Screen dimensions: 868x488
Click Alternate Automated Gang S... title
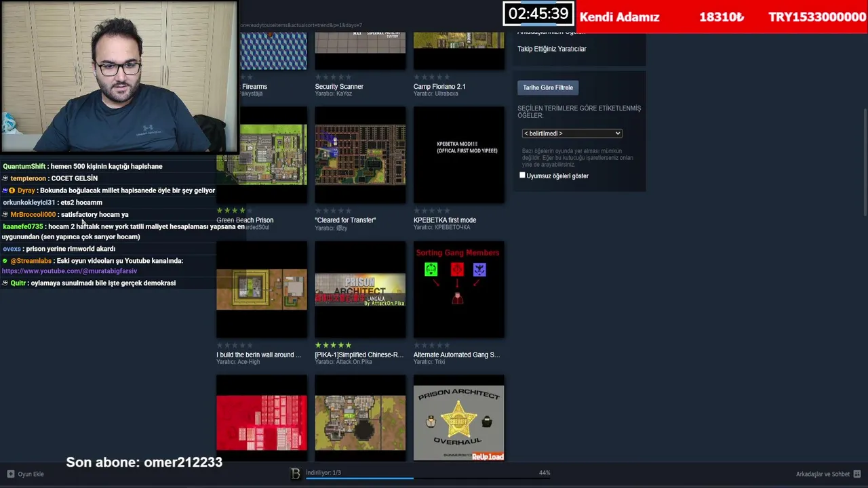point(456,354)
